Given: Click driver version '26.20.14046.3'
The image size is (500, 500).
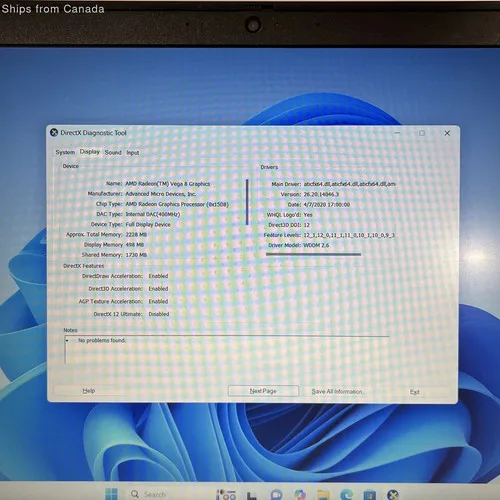Looking at the screenshot, I should (321, 194).
